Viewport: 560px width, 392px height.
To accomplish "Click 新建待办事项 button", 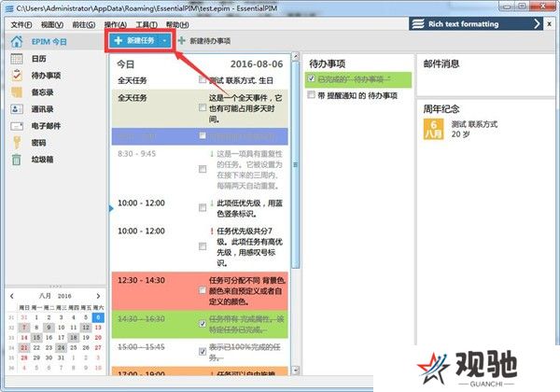I will tap(204, 41).
